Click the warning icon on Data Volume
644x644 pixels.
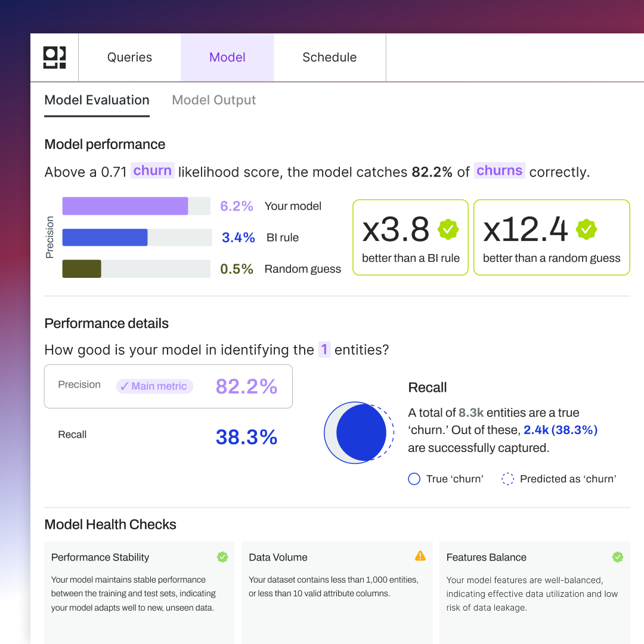420,556
